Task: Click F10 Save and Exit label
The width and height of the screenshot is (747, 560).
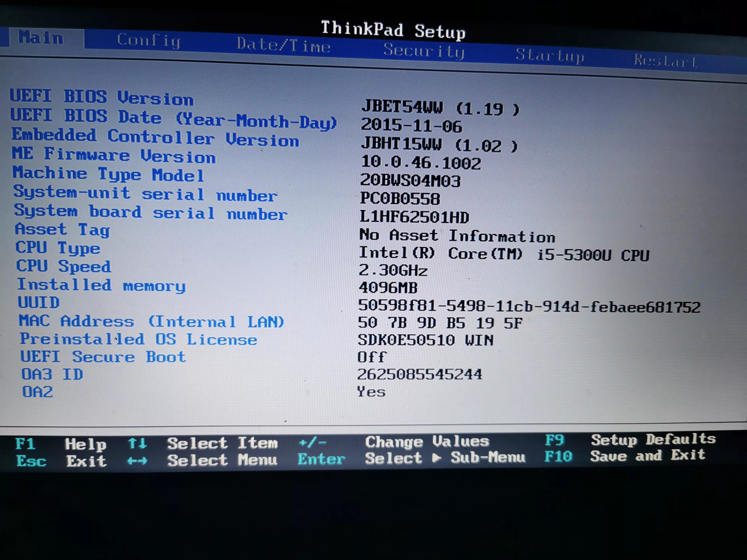Action: coord(558,457)
